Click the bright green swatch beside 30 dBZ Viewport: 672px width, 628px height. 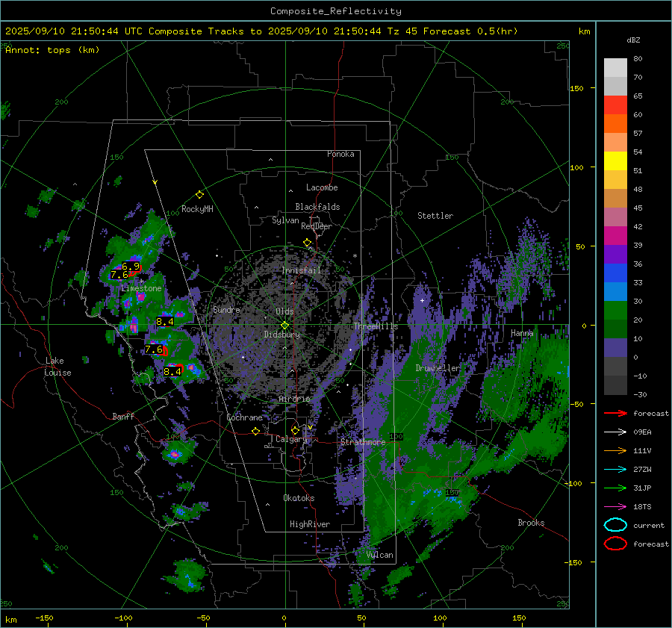tap(615, 311)
